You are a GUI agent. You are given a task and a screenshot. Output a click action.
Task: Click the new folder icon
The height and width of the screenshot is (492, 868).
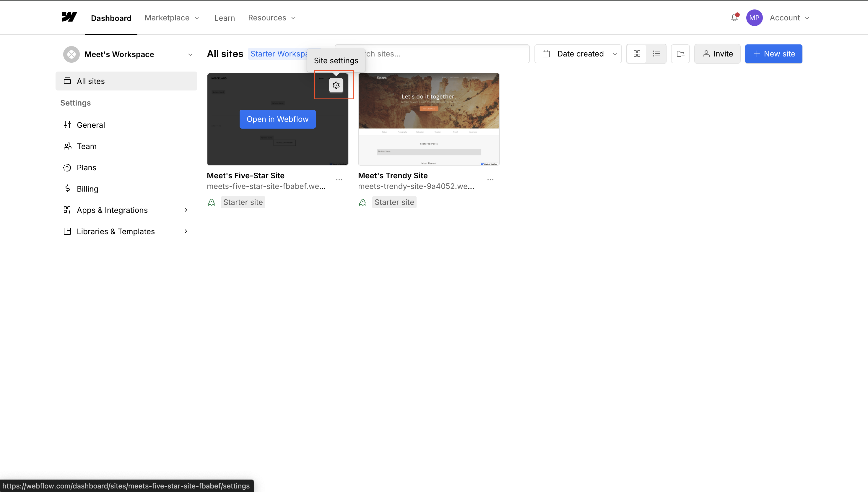[680, 54]
